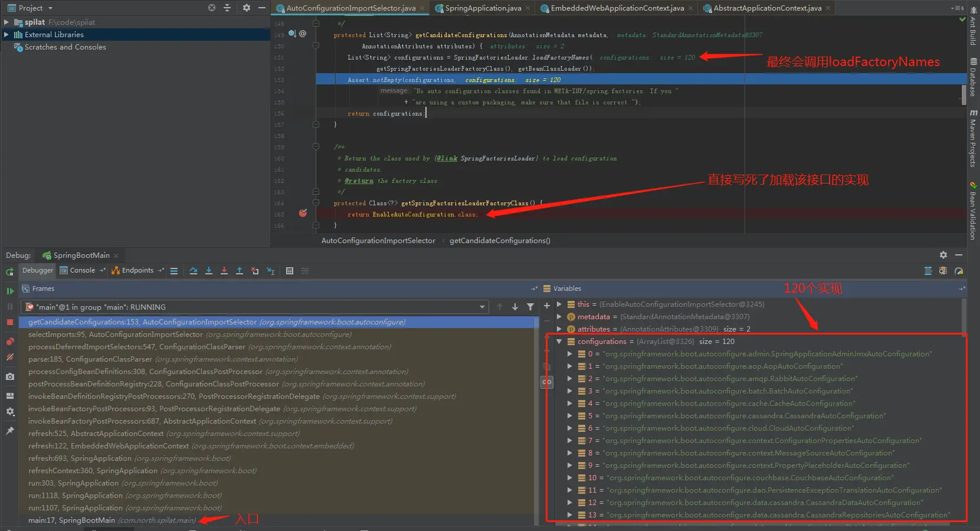Open Maven Projects side panel
The width and height of the screenshot is (980, 531).
click(x=973, y=137)
